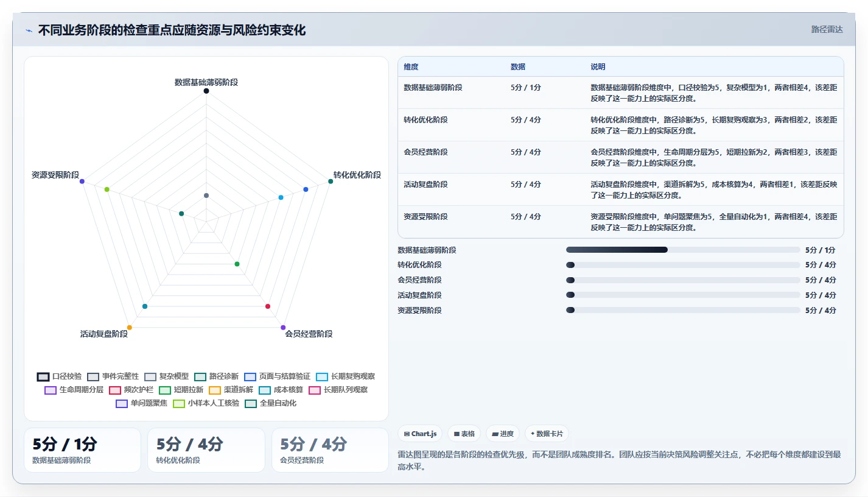Click the icon inside the 表格 tag
Screen dimensions: 868x497
pos(457,434)
